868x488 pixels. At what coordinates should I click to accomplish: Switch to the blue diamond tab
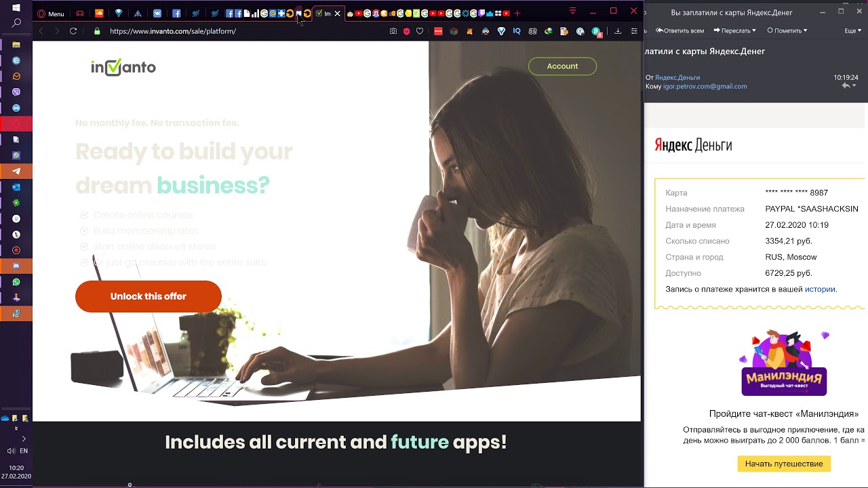point(119,14)
